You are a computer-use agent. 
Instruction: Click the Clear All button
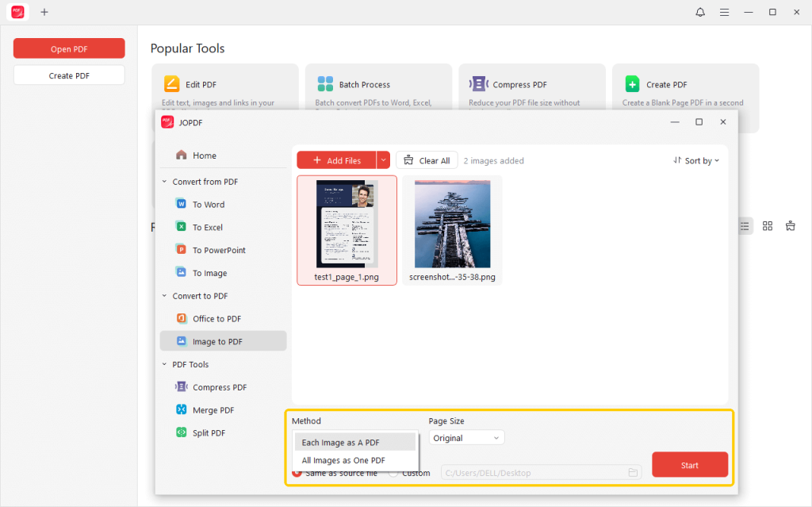(x=427, y=160)
